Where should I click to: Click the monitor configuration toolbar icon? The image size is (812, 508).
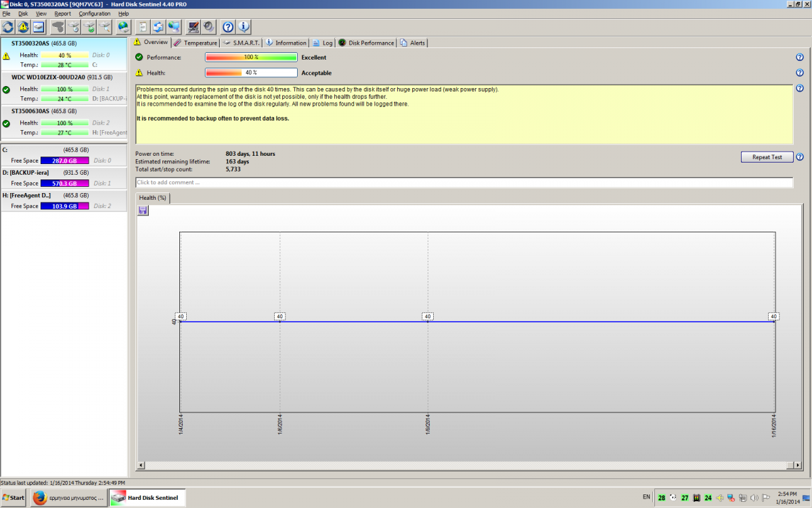(x=194, y=27)
